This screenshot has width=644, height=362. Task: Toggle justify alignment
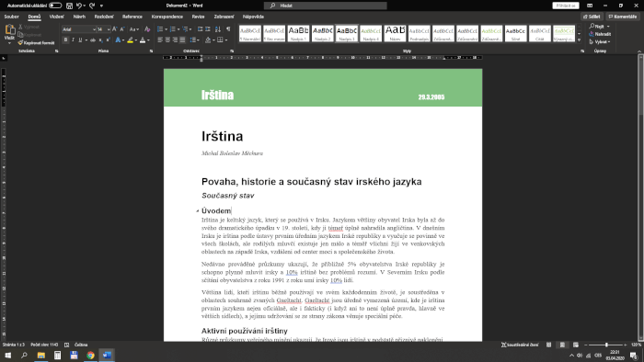coord(183,40)
